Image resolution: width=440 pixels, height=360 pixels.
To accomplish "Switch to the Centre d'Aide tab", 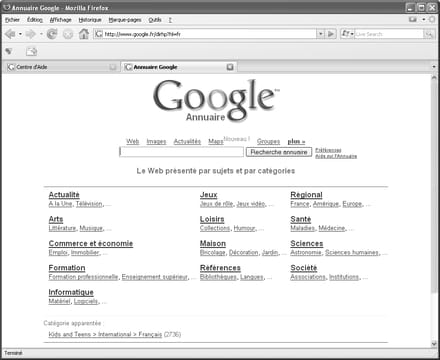I will click(x=62, y=67).
